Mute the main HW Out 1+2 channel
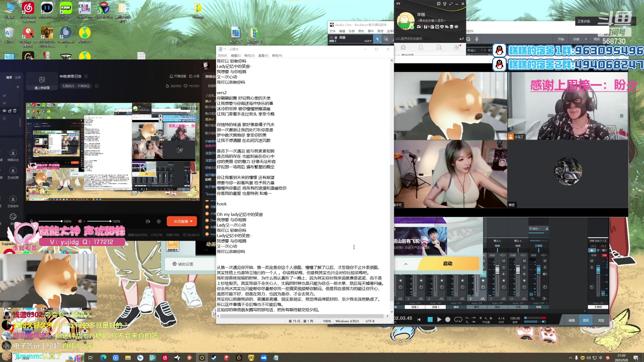644x362 pixels. pos(592,261)
